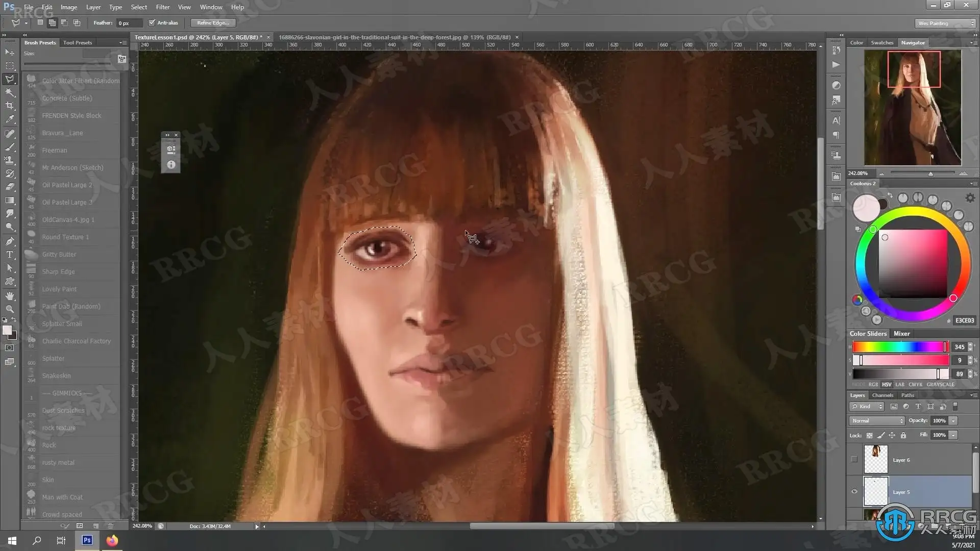Select the Rectangular Marquee tool
980x551 pixels.
click(10, 66)
